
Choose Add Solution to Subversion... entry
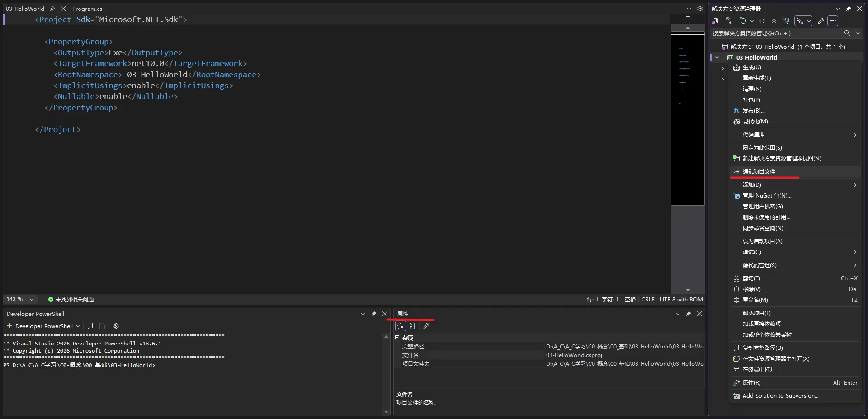795,396
